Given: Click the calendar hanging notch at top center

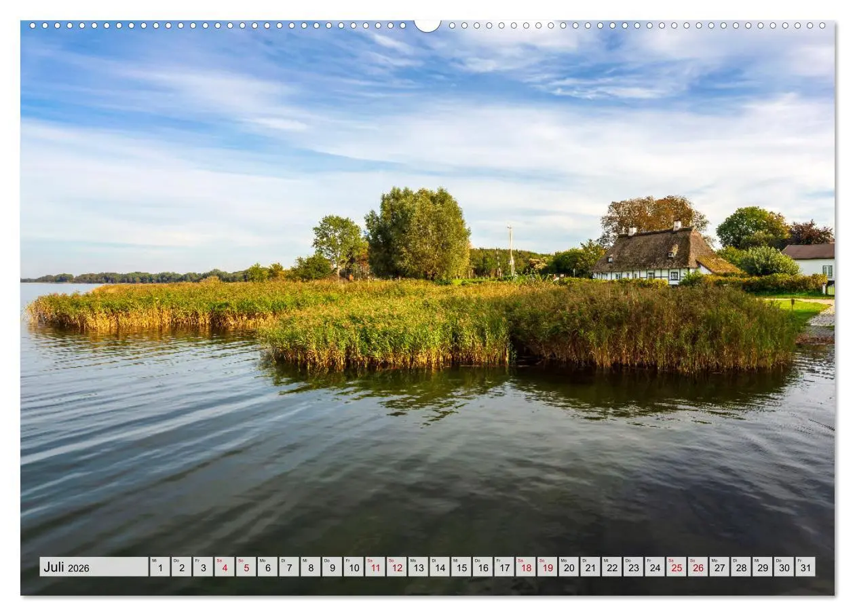Looking at the screenshot, I should (427, 25).
